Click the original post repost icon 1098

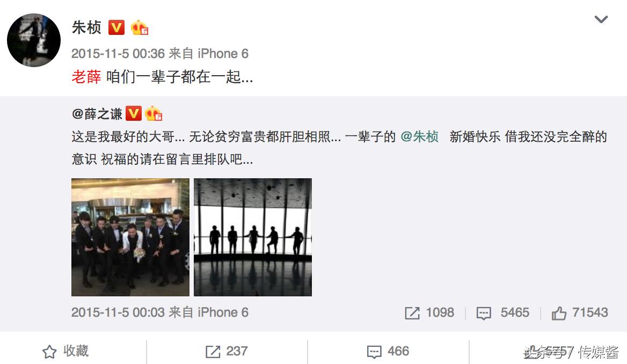429,312
